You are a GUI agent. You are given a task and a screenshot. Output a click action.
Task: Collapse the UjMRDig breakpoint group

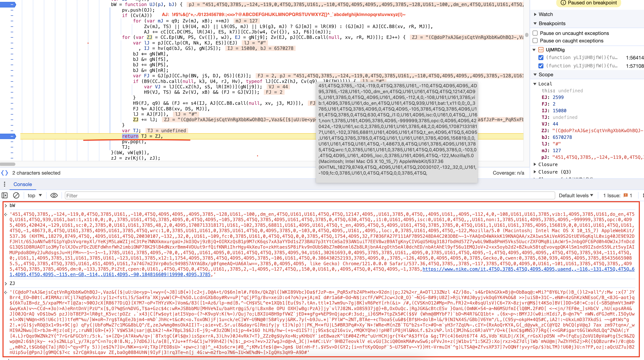(x=534, y=50)
